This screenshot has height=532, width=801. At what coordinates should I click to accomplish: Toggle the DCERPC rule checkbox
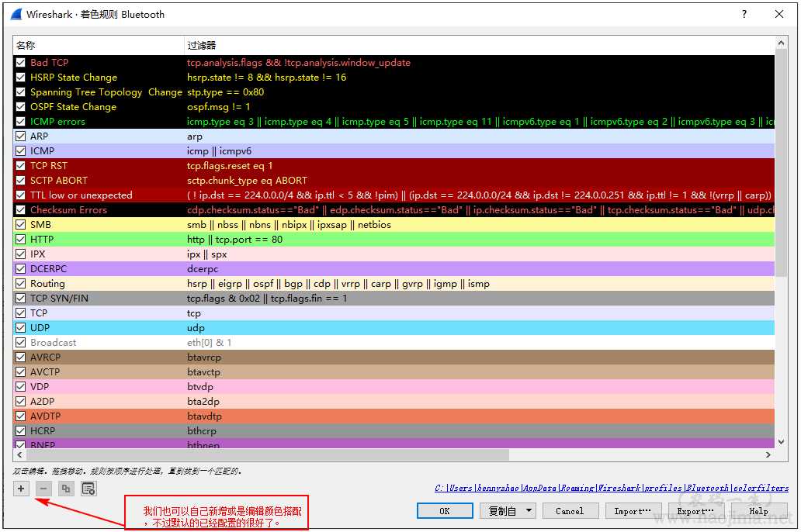pos(20,268)
